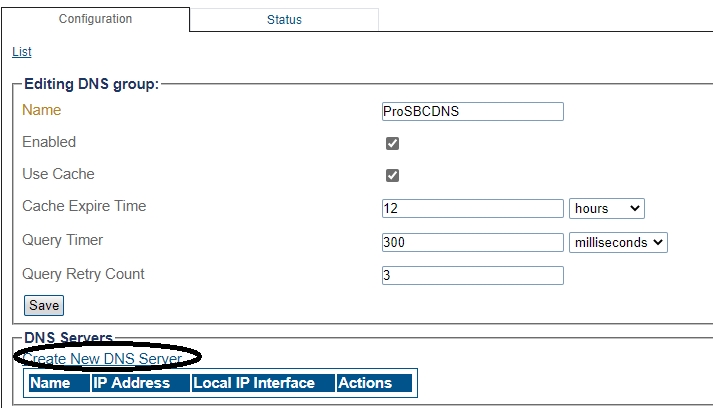The image size is (713, 408).
Task: Click the DNS Servers section heading
Action: [x=68, y=337]
